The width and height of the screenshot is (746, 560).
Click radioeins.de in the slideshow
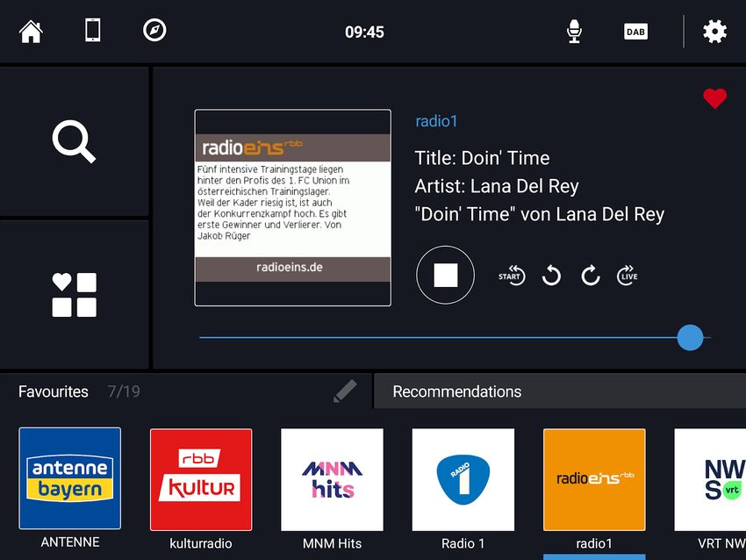[x=290, y=268]
